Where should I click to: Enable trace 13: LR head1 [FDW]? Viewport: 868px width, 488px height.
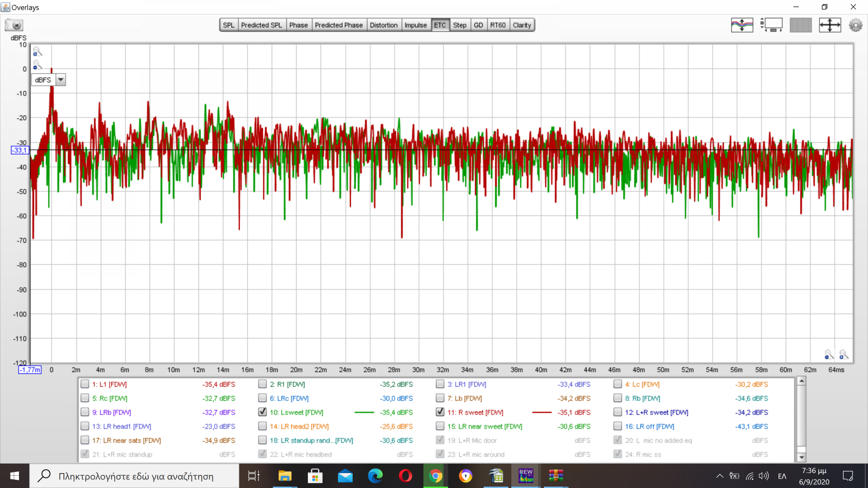(85, 426)
